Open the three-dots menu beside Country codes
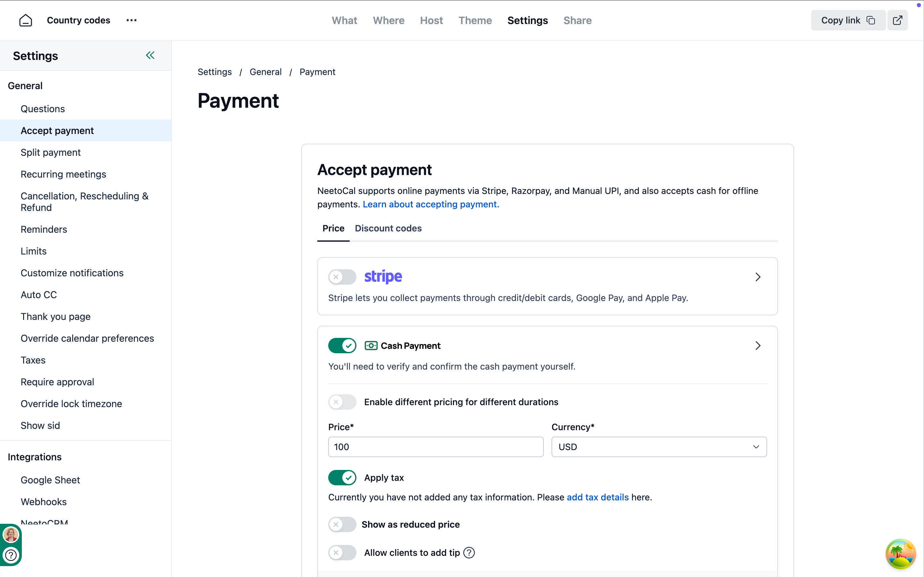Screen dimensions: 924x577 point(131,20)
